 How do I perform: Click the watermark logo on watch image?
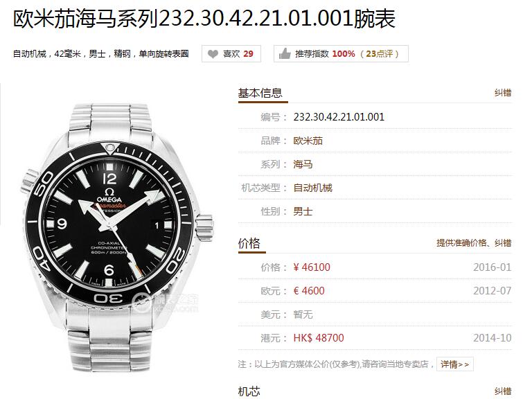coord(166,302)
